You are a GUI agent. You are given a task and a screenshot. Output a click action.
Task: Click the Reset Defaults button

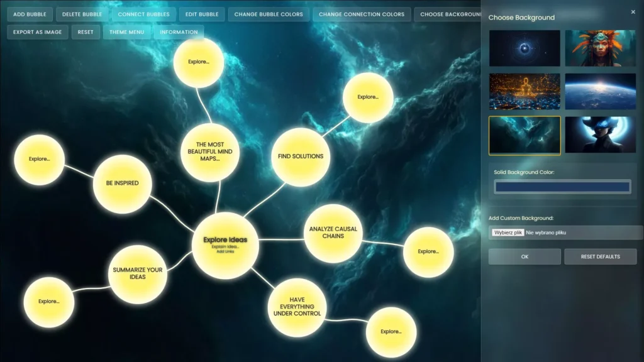600,256
